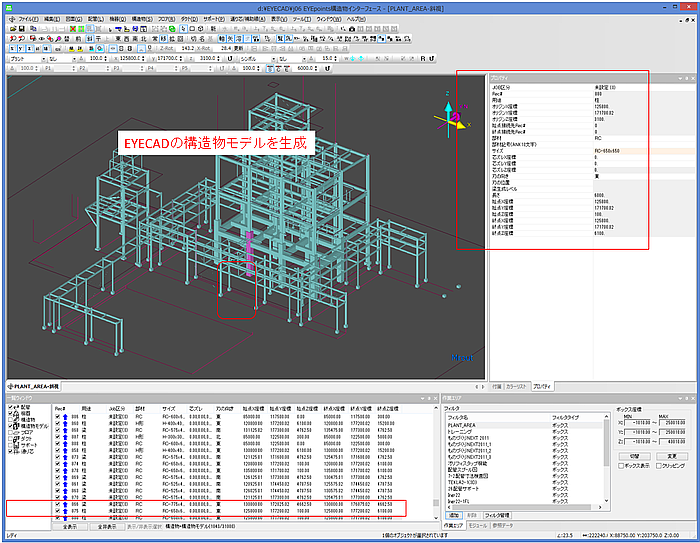Click the bold R icon on coordinate toolbar

point(423,58)
